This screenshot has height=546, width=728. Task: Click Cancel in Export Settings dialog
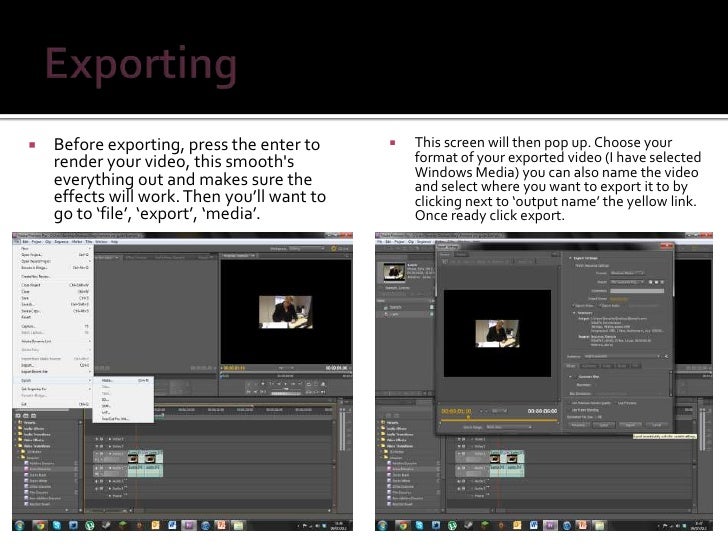pyautogui.click(x=657, y=425)
